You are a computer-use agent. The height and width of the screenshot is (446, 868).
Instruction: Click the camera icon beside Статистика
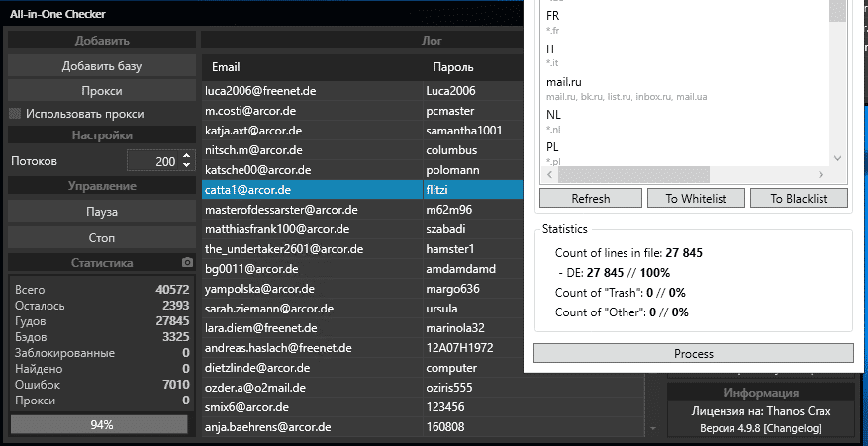[x=186, y=263]
